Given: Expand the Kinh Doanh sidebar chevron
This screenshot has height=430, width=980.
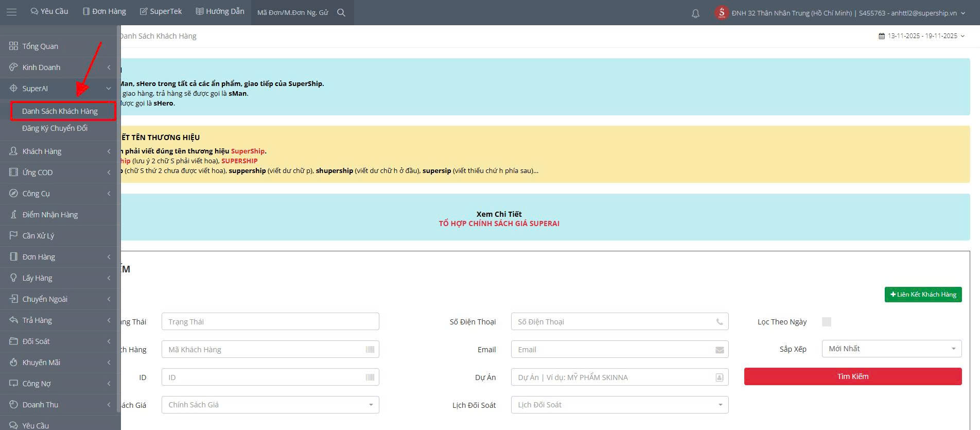Looking at the screenshot, I should pyautogui.click(x=109, y=67).
